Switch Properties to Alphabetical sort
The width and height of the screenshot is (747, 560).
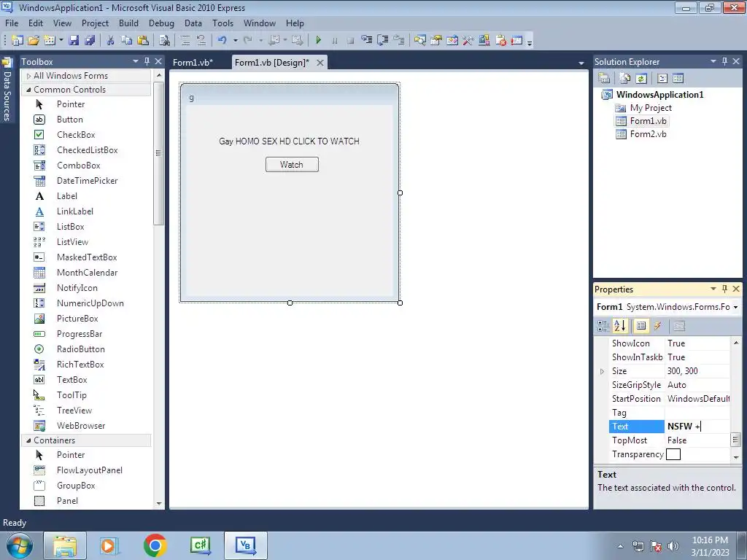(x=620, y=326)
